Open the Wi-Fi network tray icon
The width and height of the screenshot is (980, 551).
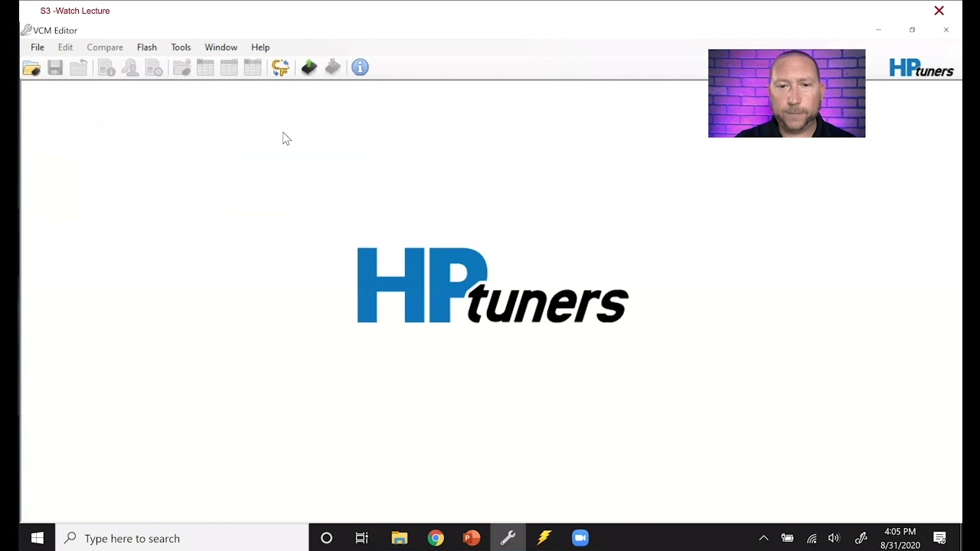[812, 538]
